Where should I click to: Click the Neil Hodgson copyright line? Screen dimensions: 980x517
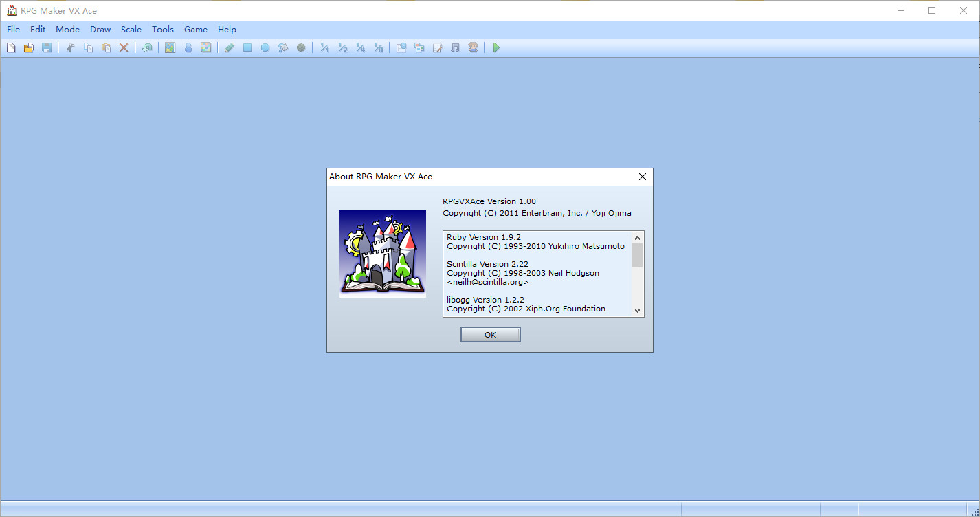523,273
